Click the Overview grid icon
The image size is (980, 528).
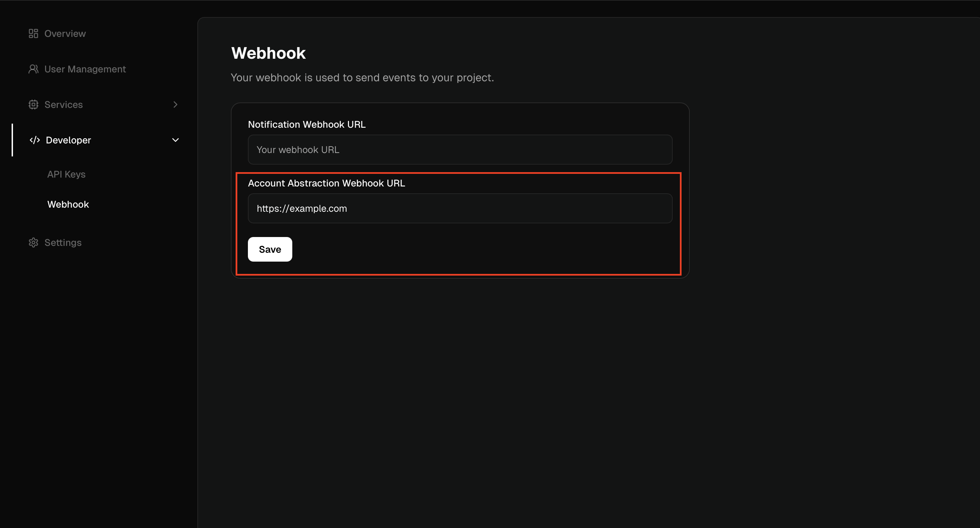click(x=33, y=33)
